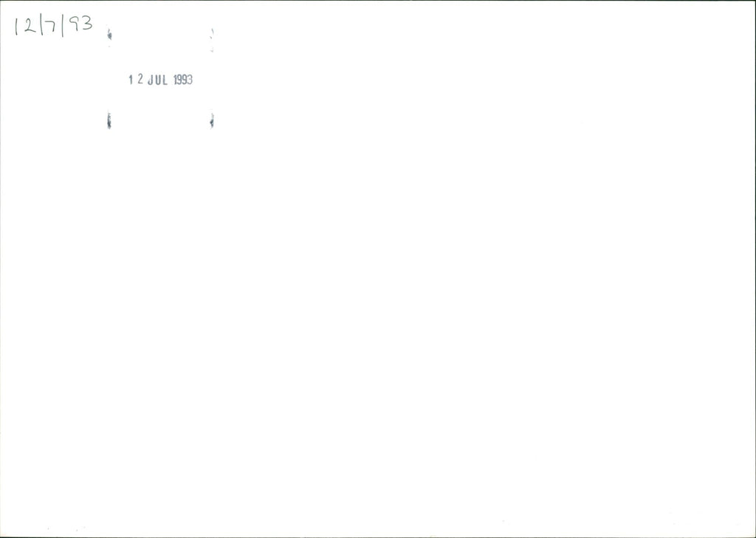756x538 pixels.
Task: Click the stamped year 1993
Action: pos(183,80)
